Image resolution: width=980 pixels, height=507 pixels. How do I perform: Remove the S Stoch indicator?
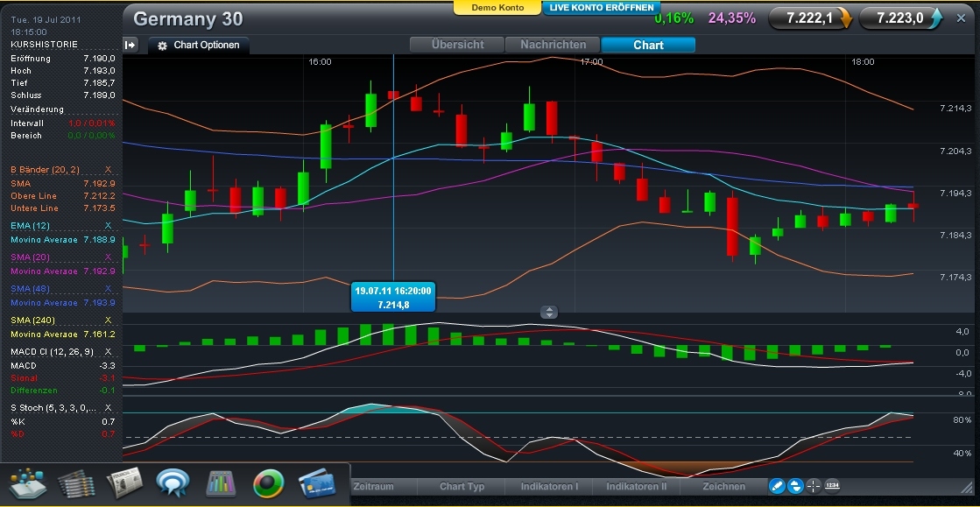click(109, 406)
